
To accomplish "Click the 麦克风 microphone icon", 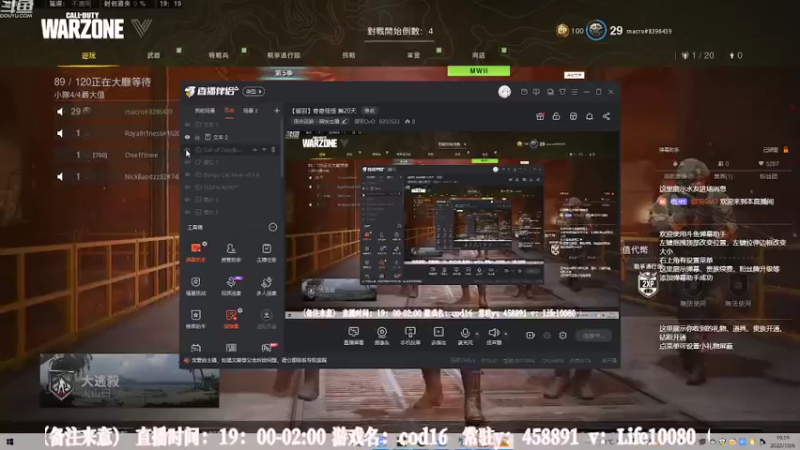I will [x=465, y=335].
